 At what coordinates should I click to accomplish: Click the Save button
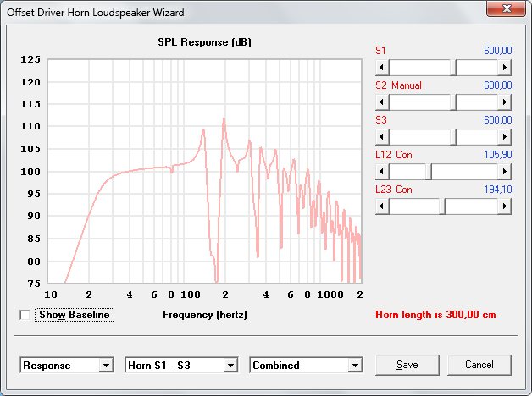coord(407,365)
